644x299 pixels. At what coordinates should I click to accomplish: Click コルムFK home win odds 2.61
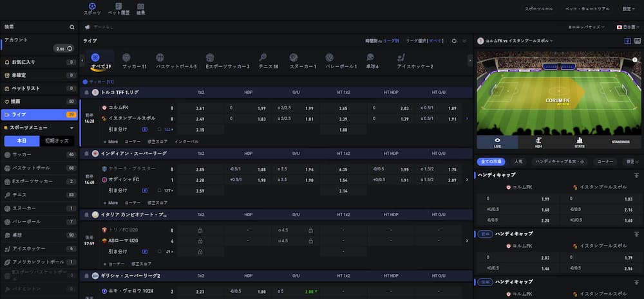pos(200,109)
